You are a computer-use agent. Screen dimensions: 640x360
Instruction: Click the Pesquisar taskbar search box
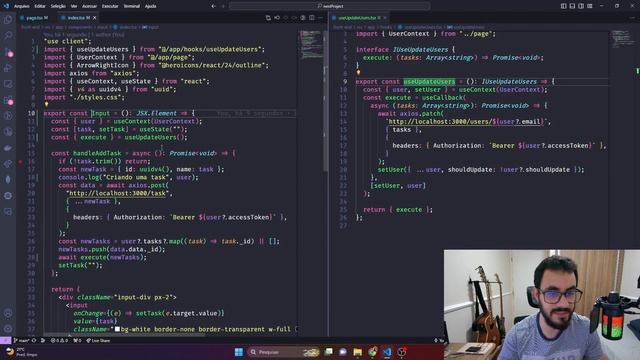[284, 351]
